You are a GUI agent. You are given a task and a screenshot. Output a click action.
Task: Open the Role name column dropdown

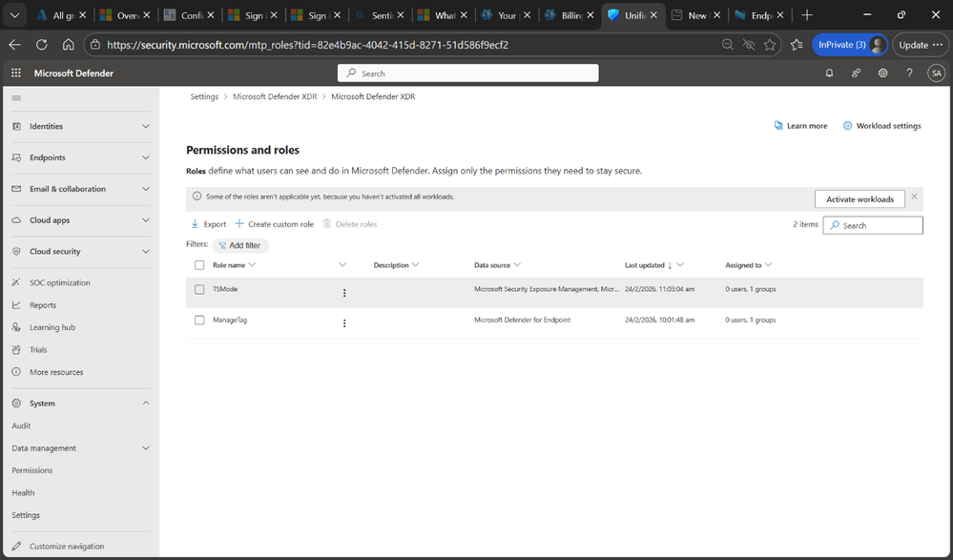pos(251,264)
